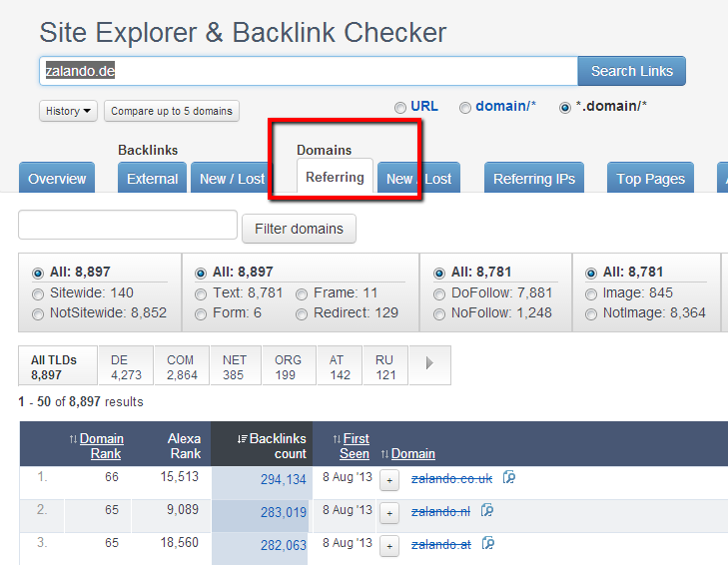Sort by First Seen column

pos(355,445)
